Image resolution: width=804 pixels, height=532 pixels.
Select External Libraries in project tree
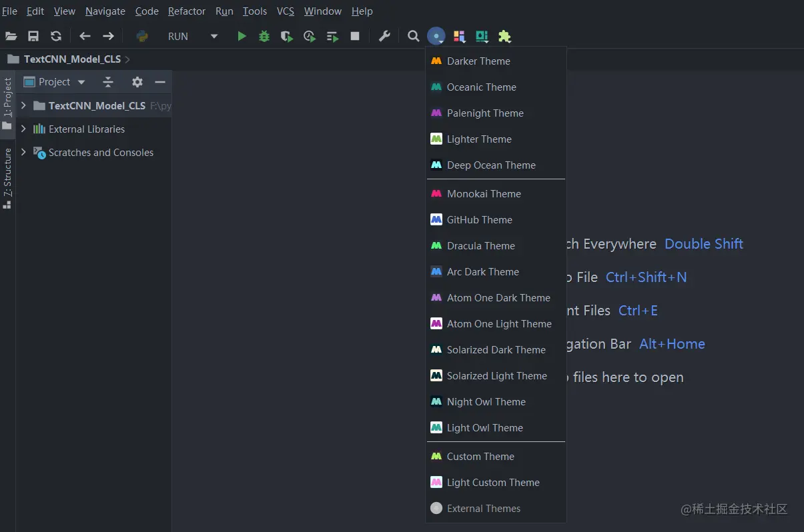pos(87,129)
